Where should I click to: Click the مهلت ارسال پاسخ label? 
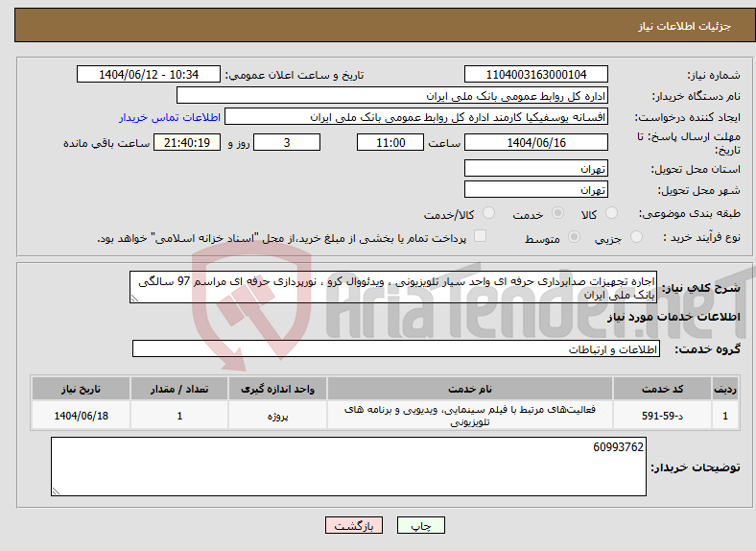click(689, 143)
